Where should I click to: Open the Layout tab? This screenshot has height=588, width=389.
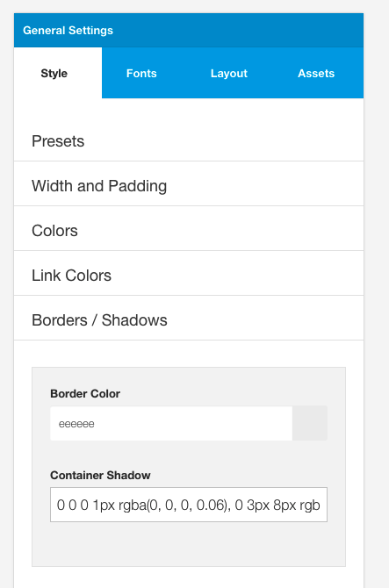(229, 73)
